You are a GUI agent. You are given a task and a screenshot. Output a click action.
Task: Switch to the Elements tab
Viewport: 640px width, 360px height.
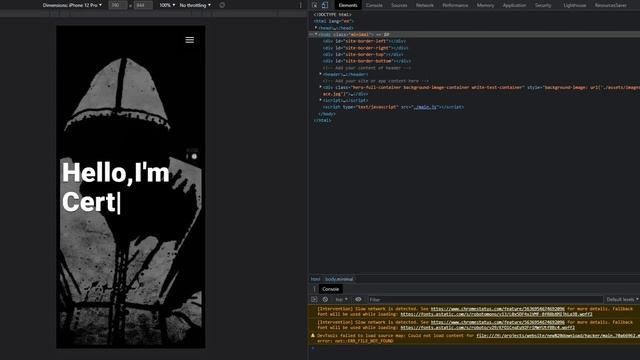348,5
